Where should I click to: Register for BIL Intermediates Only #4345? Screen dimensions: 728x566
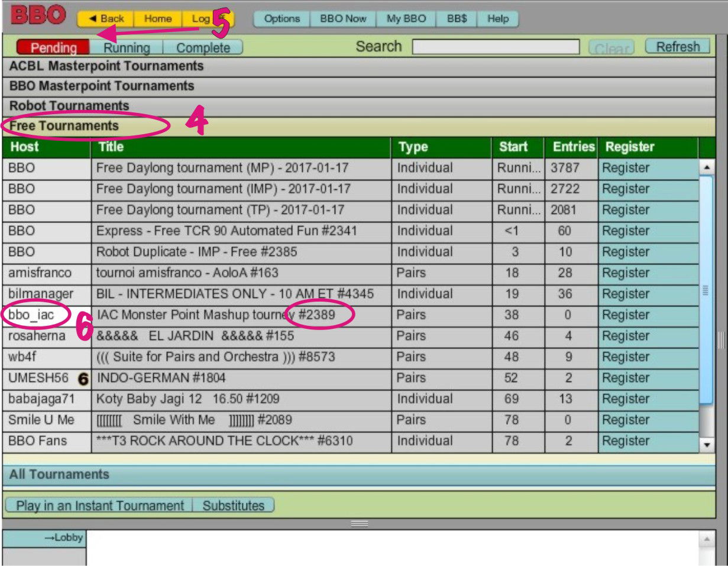point(648,294)
